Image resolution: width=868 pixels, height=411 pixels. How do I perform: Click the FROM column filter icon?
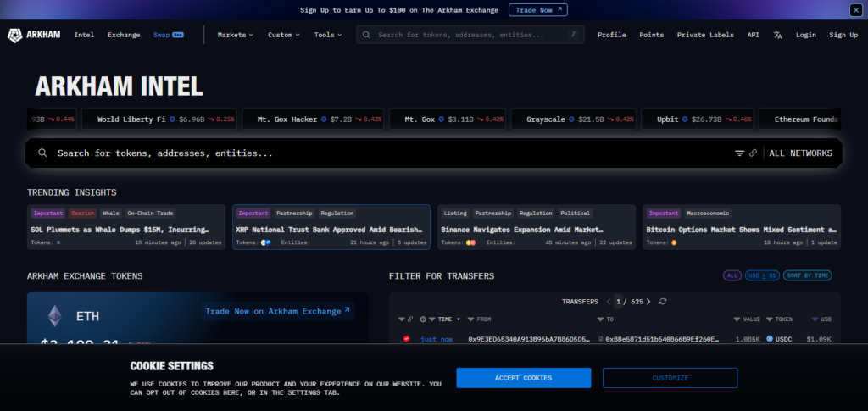pyautogui.click(x=472, y=319)
